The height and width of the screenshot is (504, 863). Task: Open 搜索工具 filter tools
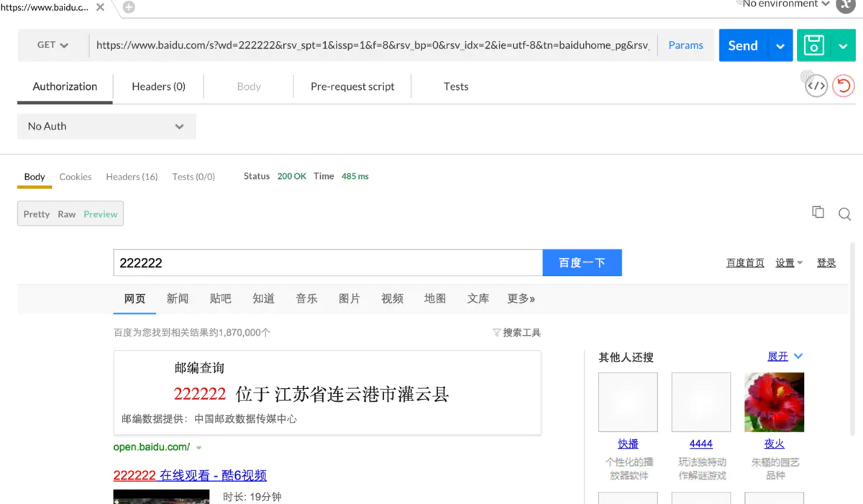(516, 333)
